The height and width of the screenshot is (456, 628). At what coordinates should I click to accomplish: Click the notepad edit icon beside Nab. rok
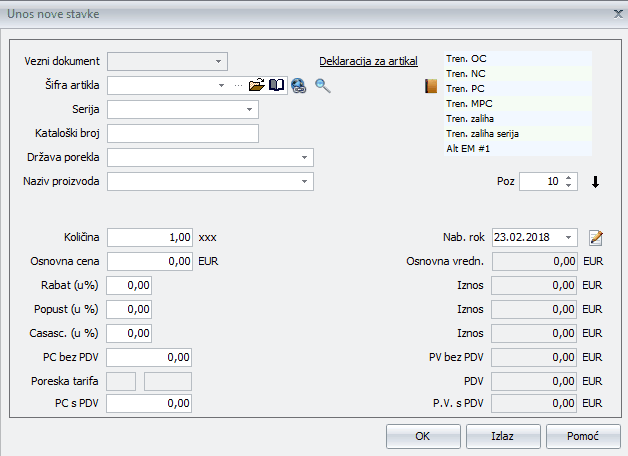click(596, 237)
